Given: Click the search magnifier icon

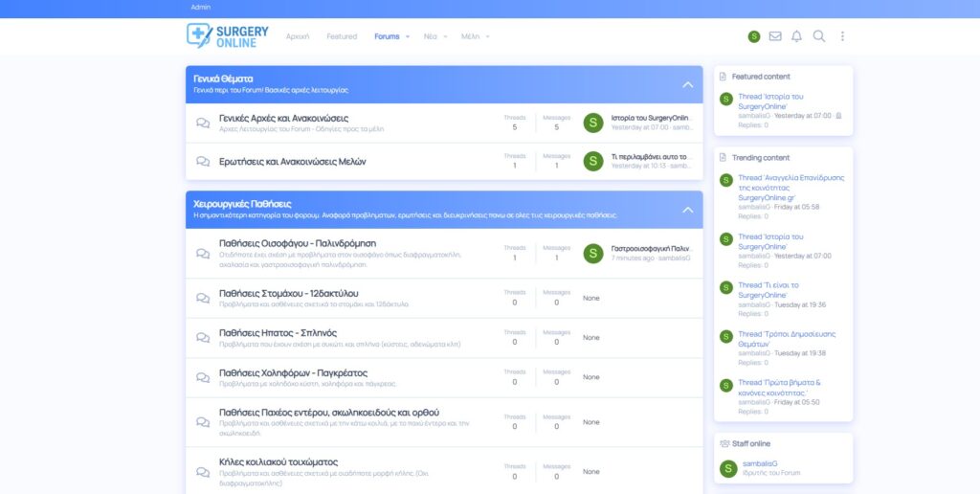Looking at the screenshot, I should coord(819,36).
